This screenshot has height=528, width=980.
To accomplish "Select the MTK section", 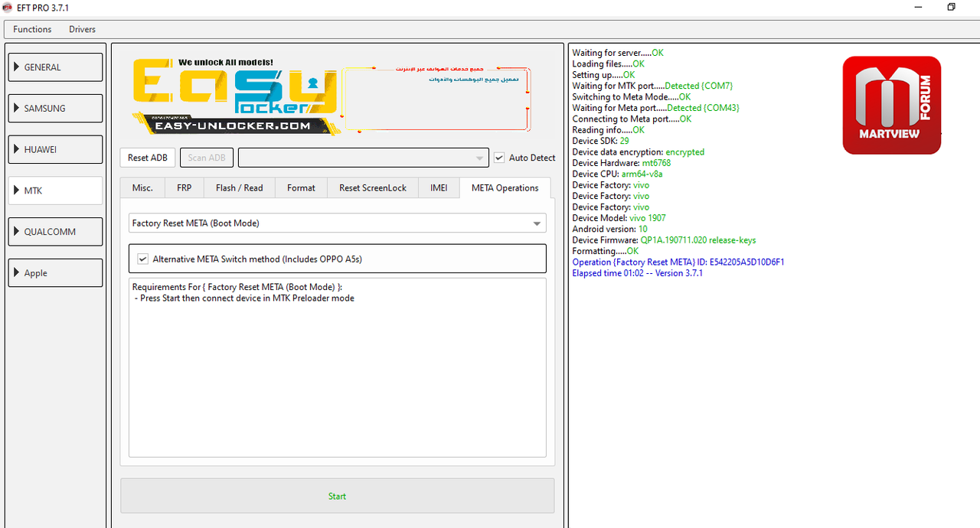I will 55,191.
